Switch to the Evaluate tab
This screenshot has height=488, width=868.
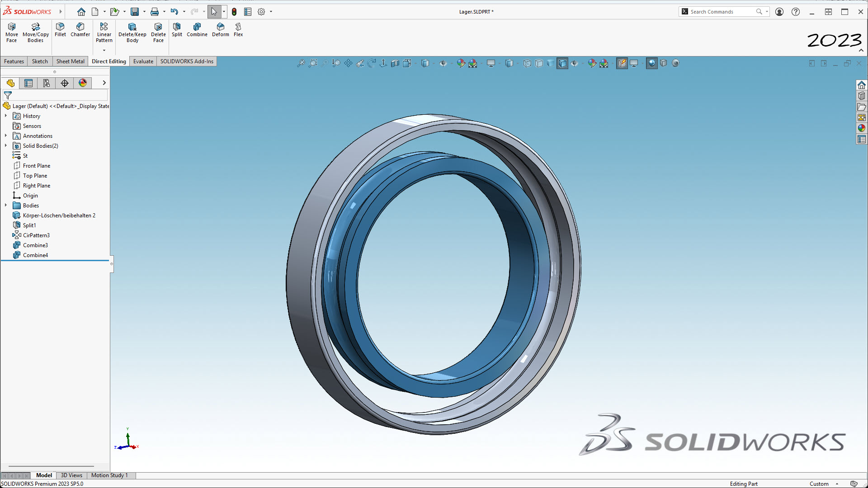point(143,61)
